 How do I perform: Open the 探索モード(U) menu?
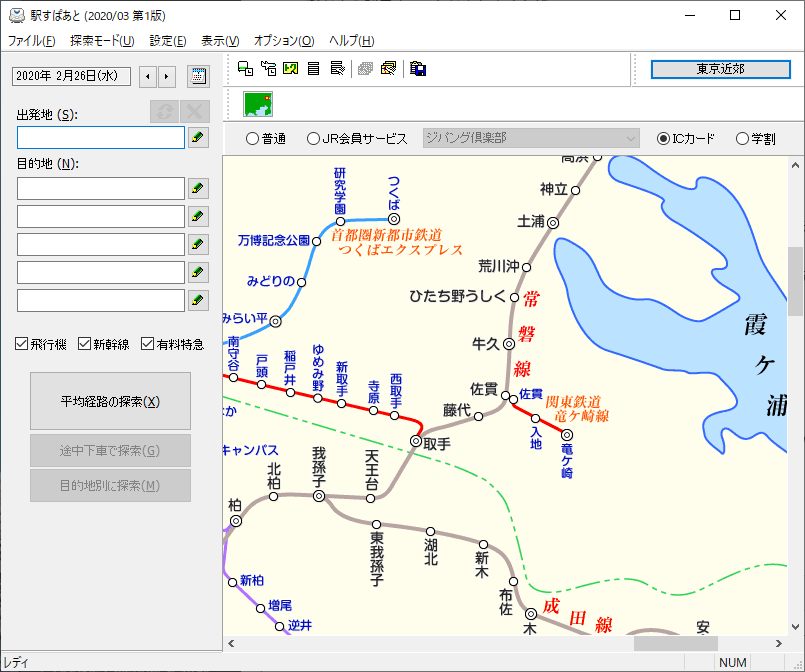click(x=102, y=41)
